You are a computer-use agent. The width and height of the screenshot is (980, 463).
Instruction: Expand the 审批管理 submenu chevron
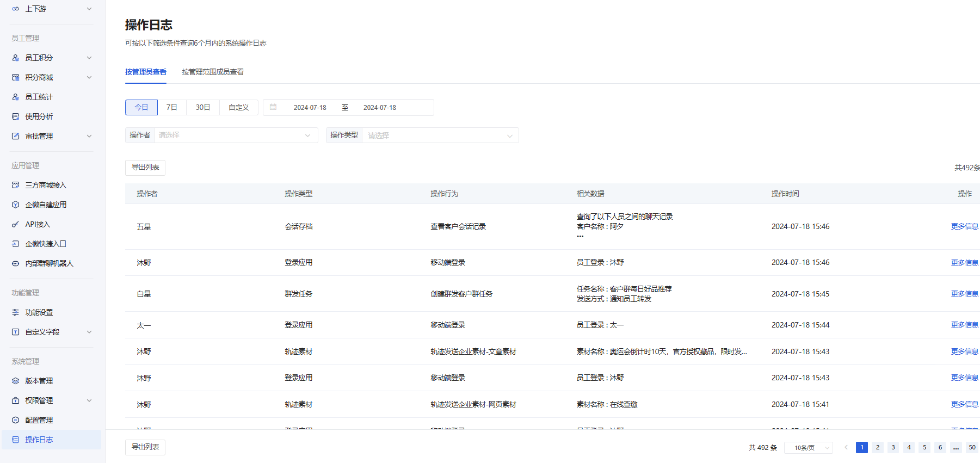tap(89, 136)
